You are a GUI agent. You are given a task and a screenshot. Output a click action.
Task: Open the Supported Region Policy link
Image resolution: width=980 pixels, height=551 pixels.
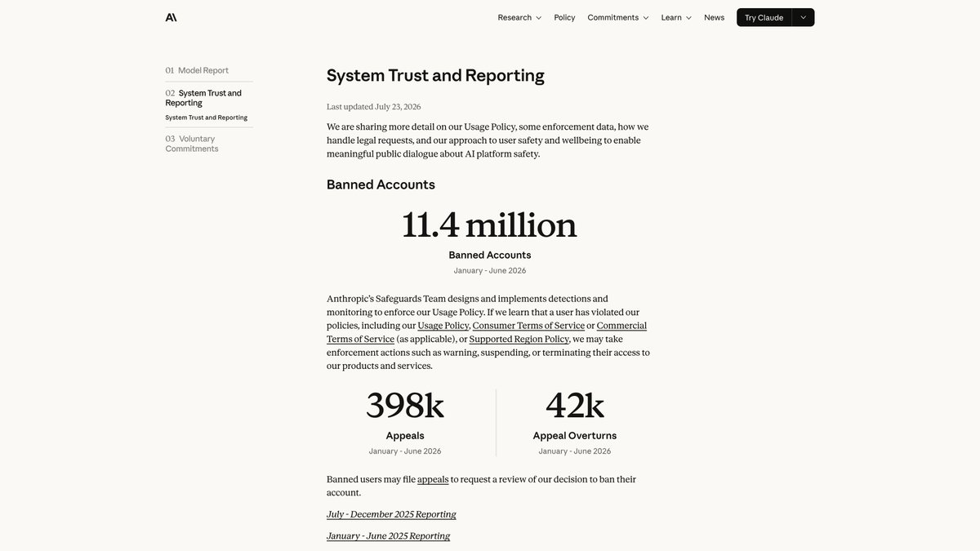[519, 339]
